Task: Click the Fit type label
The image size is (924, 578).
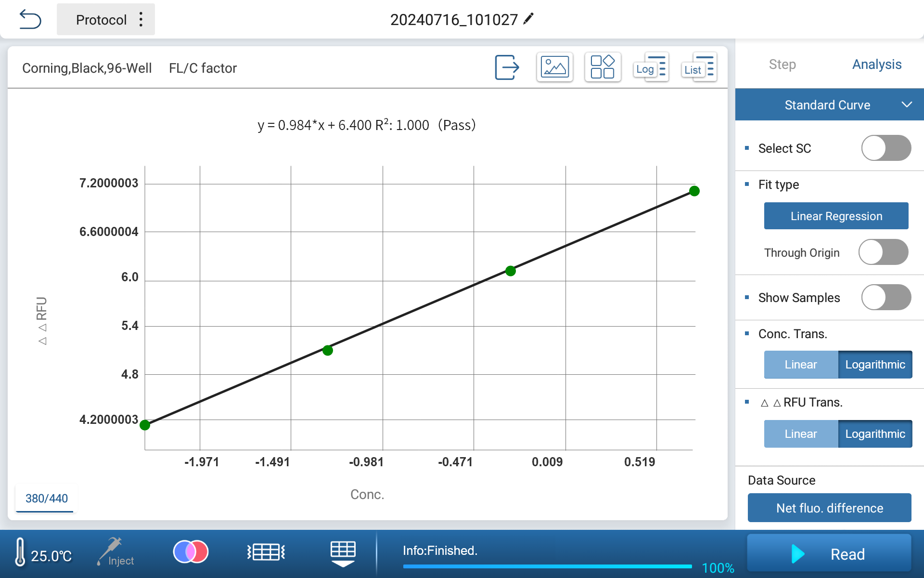Action: [779, 184]
